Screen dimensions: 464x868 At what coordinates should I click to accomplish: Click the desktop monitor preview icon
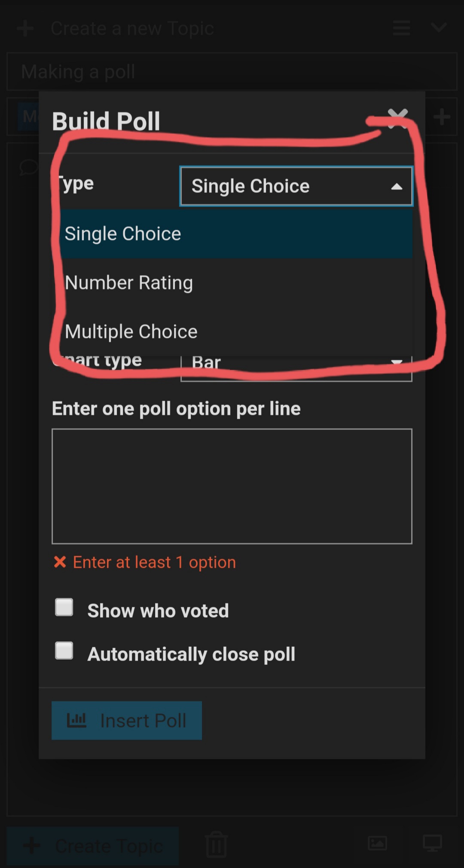coord(432,843)
